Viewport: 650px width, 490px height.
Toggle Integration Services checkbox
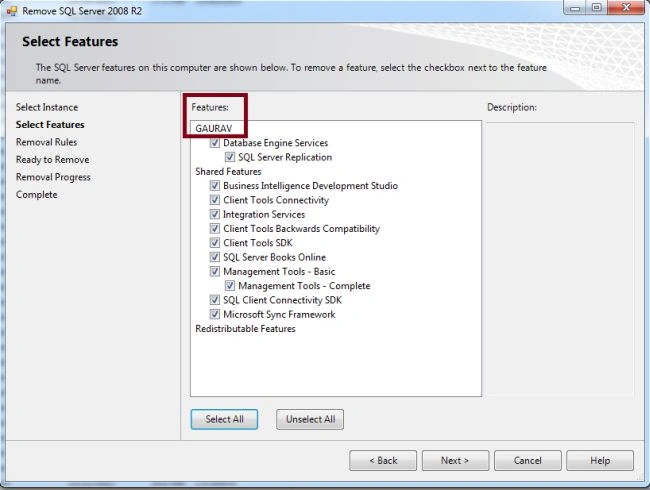click(215, 214)
